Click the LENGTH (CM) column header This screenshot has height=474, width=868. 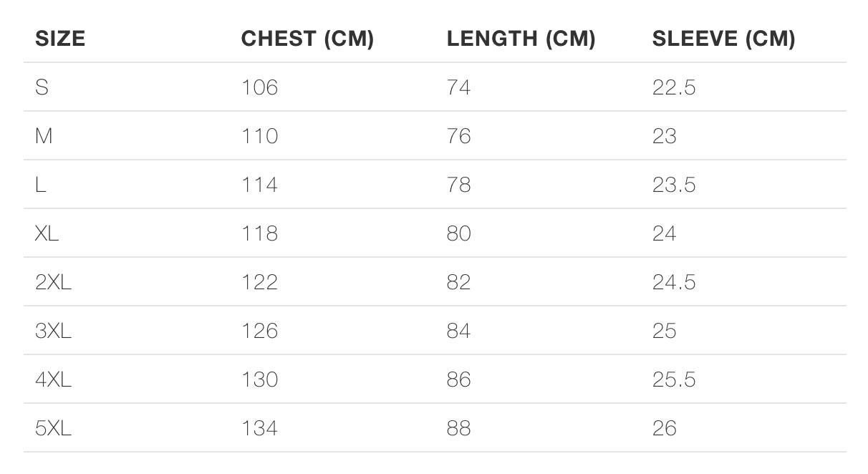[x=521, y=39]
